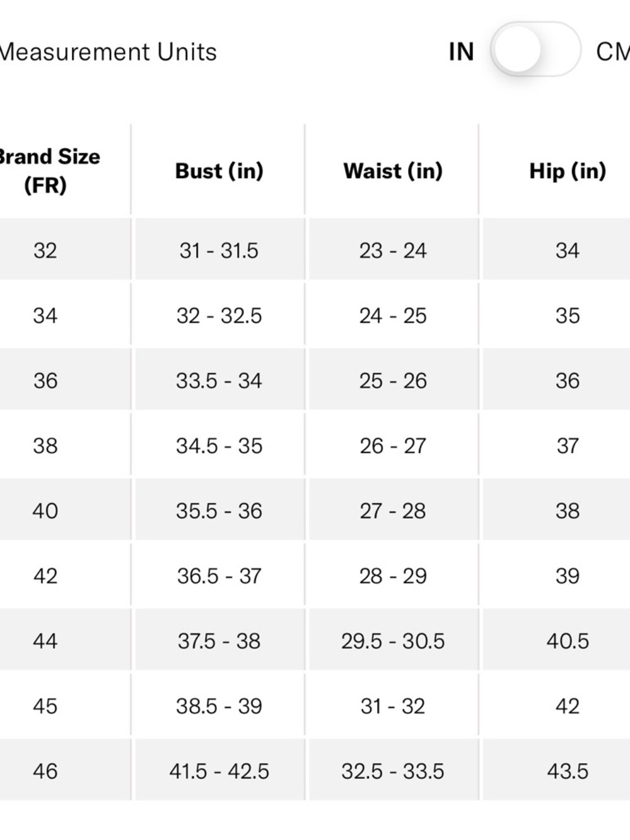Select the CM unit label
The image size is (630, 840).
(x=612, y=52)
